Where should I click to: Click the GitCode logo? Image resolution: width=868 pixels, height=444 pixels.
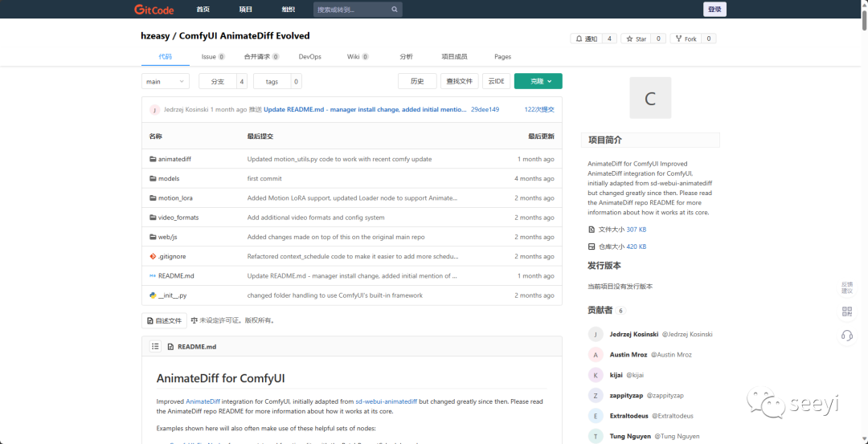[153, 10]
